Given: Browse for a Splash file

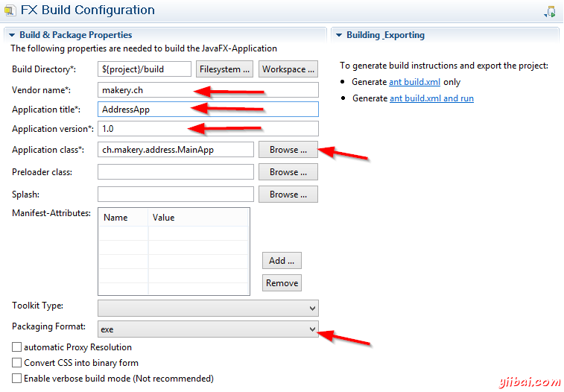Looking at the screenshot, I should pyautogui.click(x=288, y=195).
